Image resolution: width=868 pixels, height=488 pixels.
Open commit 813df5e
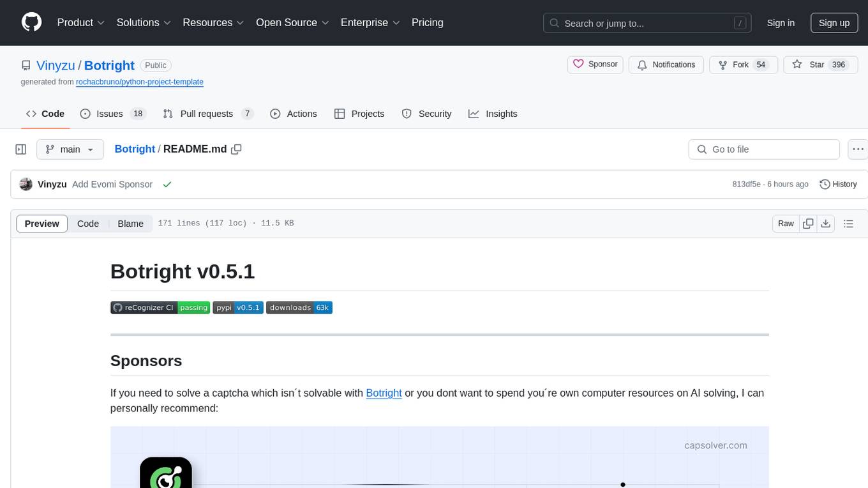tap(746, 184)
